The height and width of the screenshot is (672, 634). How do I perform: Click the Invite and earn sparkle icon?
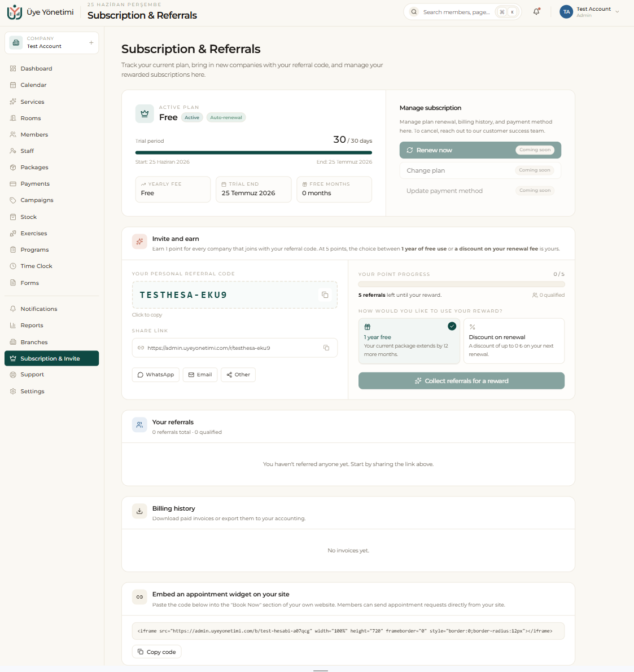point(139,241)
